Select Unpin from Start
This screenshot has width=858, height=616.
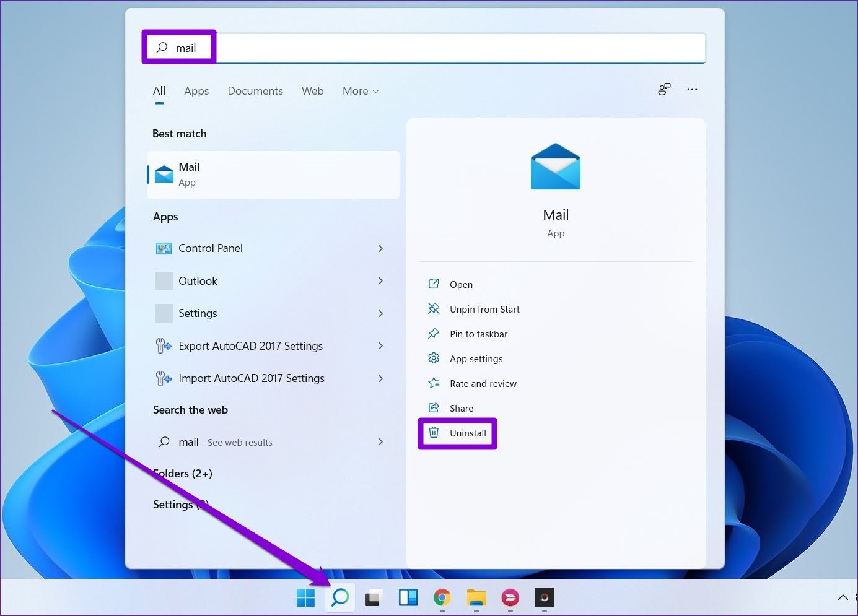pyautogui.click(x=484, y=309)
